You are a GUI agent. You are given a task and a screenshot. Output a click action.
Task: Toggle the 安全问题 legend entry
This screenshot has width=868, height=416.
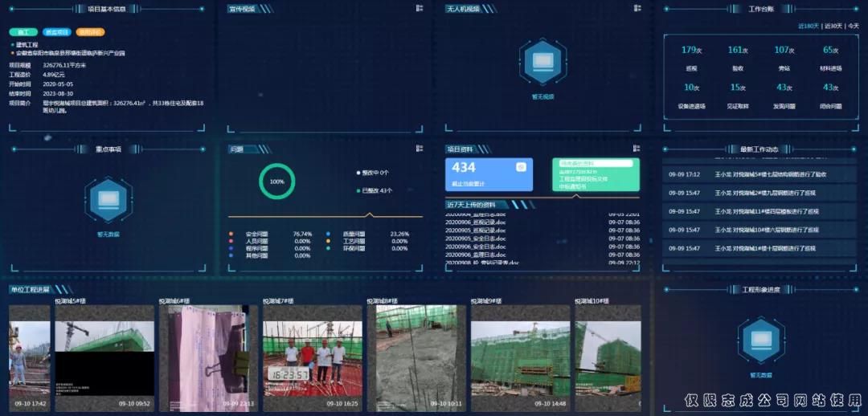pos(255,235)
